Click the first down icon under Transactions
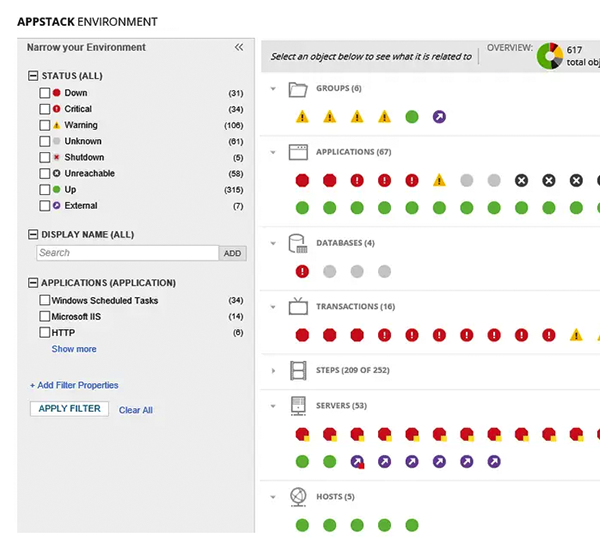 [x=302, y=335]
